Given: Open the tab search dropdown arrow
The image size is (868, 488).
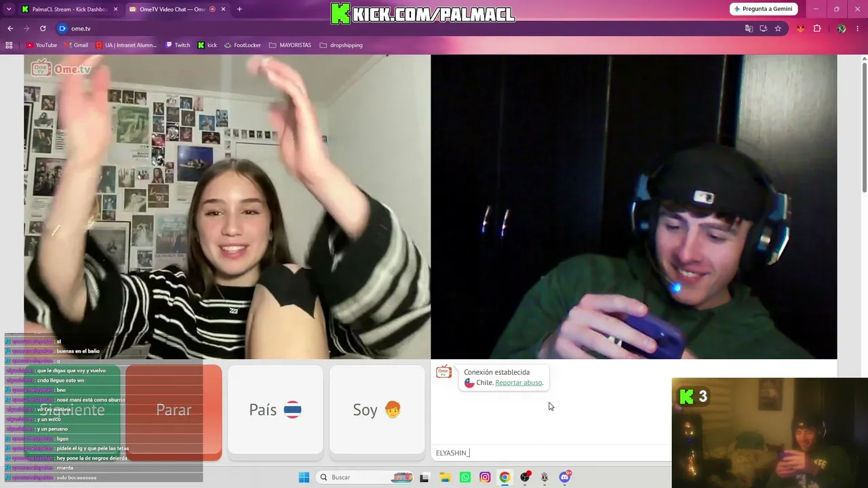Looking at the screenshot, I should tap(9, 9).
